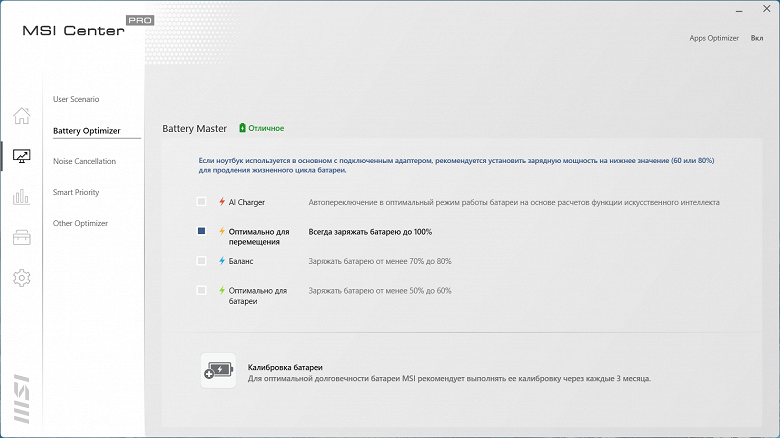780x438 pixels.
Task: Enable the Оптимально для батареи checkbox
Action: click(201, 290)
